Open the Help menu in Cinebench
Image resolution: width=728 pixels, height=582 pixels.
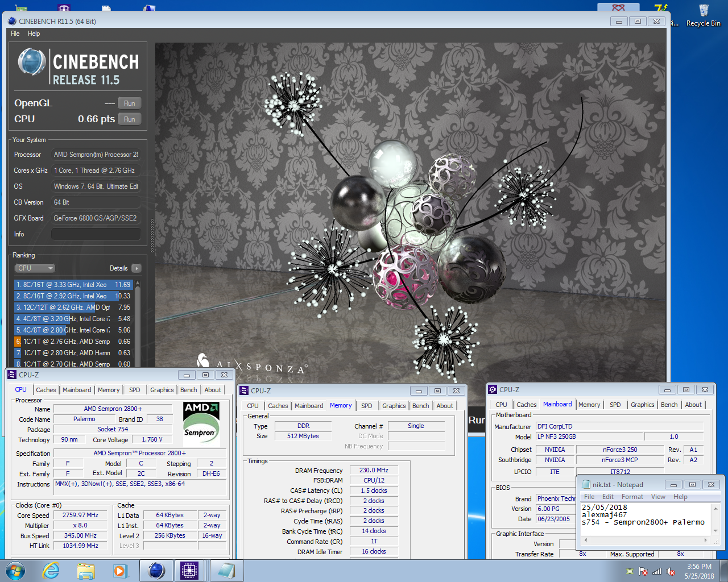pyautogui.click(x=34, y=34)
